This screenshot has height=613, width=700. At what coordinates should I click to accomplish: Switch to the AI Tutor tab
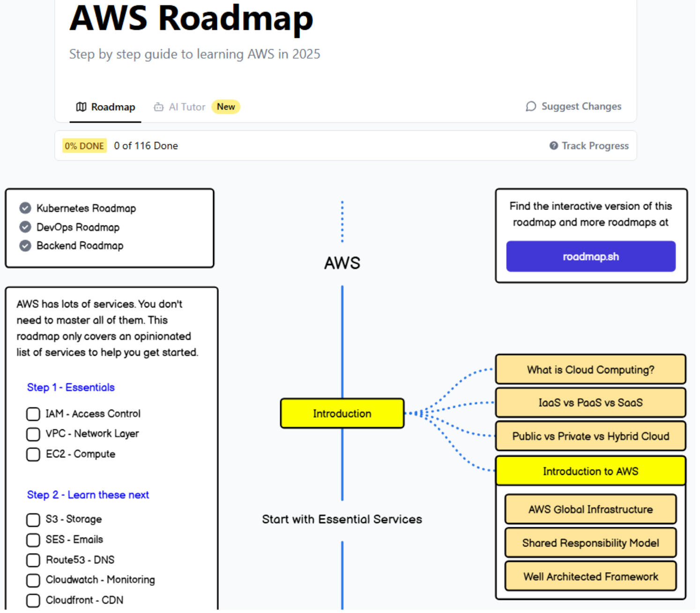[x=186, y=107]
